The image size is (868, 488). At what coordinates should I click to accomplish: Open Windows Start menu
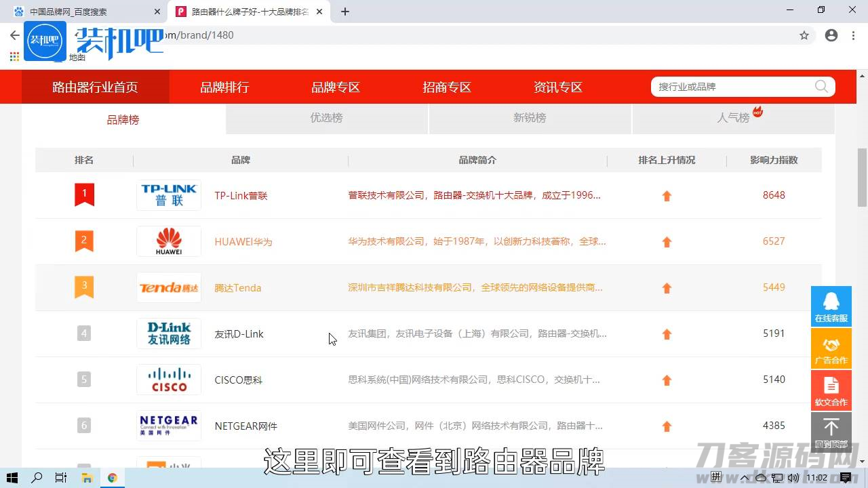12,478
